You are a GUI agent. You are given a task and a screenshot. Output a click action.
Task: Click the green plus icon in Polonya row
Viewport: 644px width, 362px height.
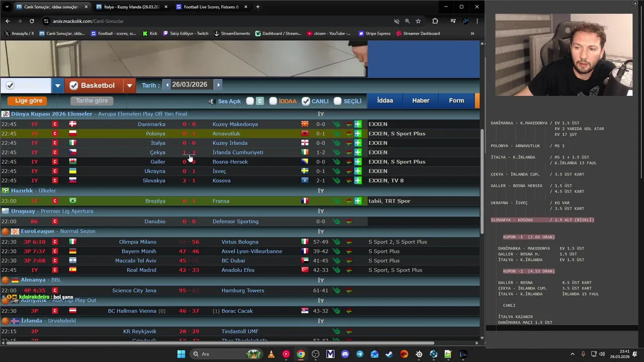358,134
